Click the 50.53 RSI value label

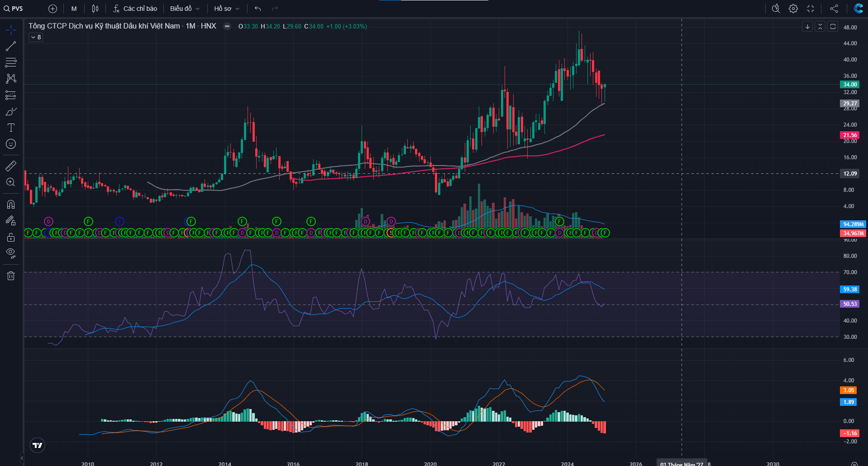point(850,304)
